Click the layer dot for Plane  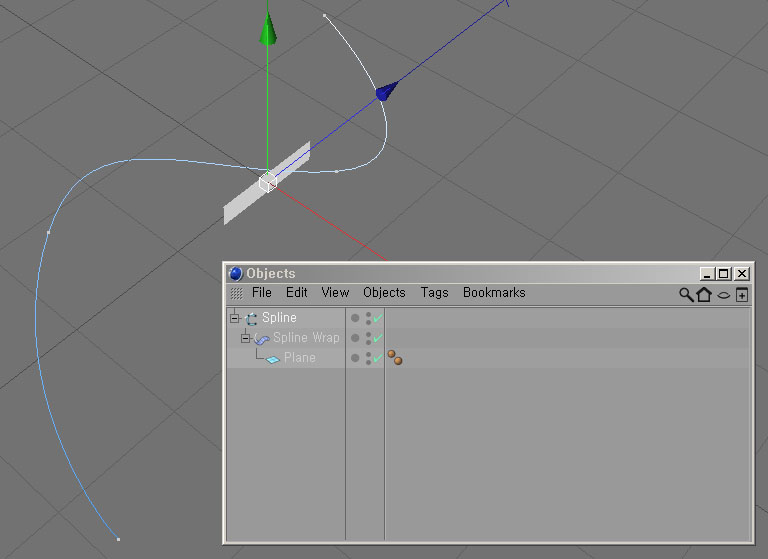click(x=355, y=358)
